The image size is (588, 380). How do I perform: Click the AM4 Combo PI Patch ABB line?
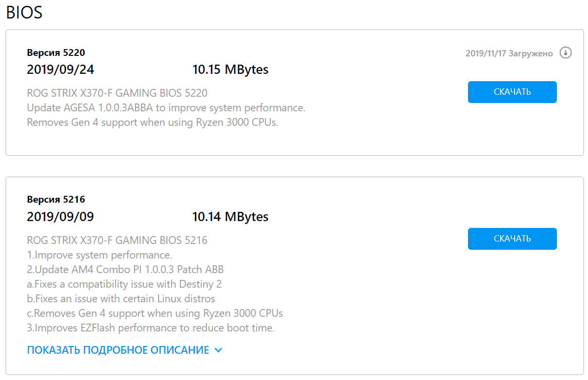pyautogui.click(x=125, y=269)
